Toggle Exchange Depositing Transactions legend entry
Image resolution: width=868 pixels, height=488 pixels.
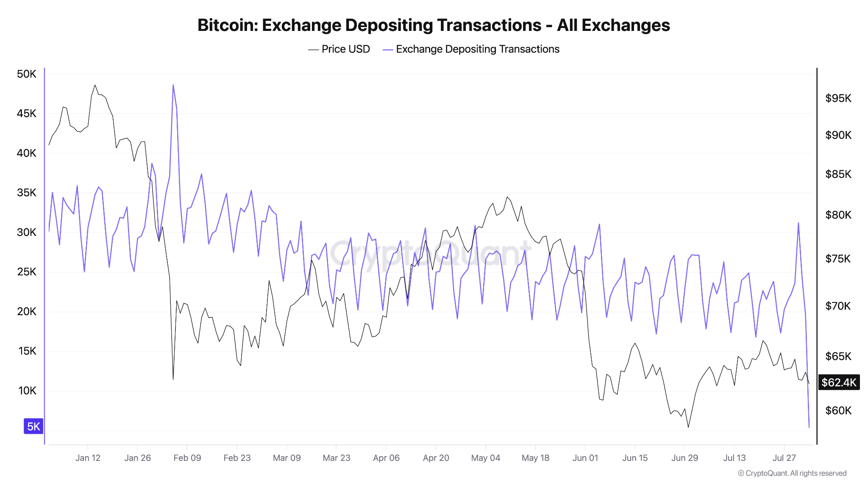click(471, 49)
